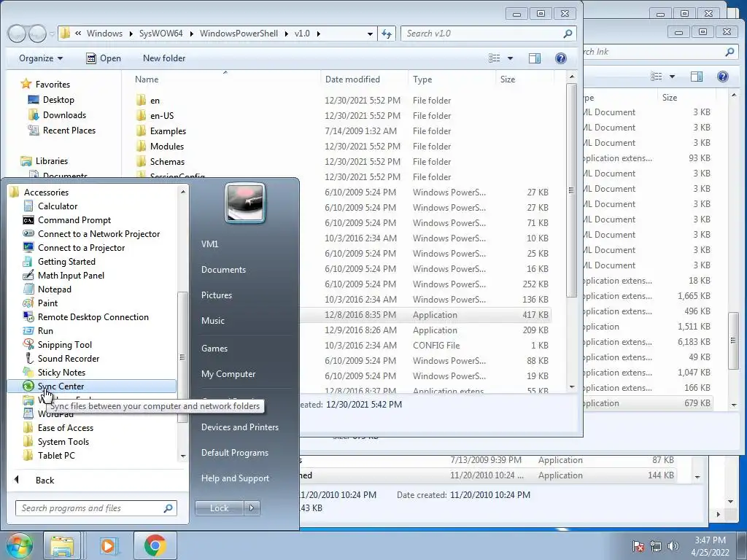This screenshot has height=560, width=747.
Task: Launch Paint from Start menu
Action: click(x=47, y=303)
